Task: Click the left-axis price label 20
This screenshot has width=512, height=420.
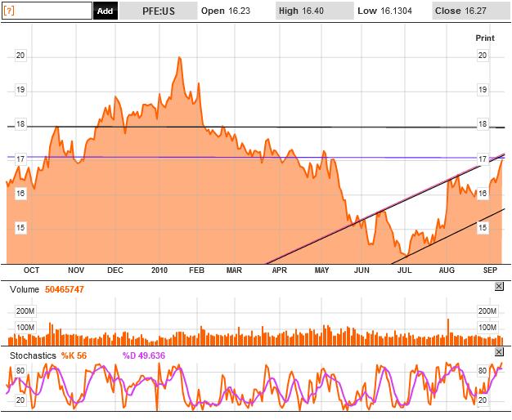Action: pyautogui.click(x=20, y=56)
